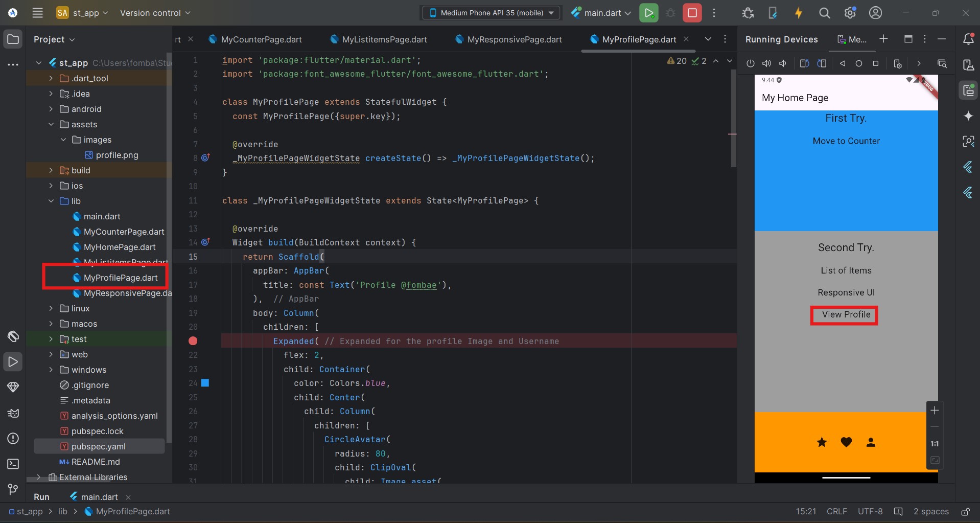Toggle the Project tool window folder icon
Image resolution: width=980 pixels, height=523 pixels.
click(13, 39)
